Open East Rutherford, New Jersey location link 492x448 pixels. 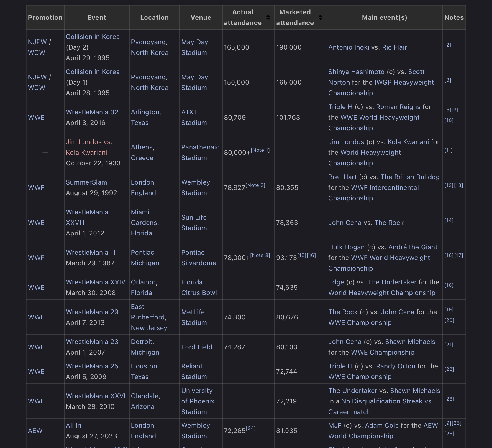149,317
